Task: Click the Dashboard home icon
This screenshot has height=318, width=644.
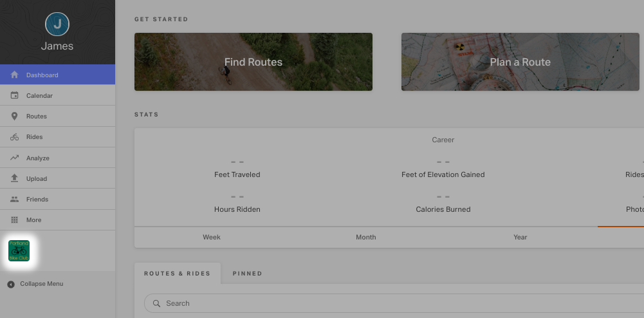Action: tap(14, 75)
